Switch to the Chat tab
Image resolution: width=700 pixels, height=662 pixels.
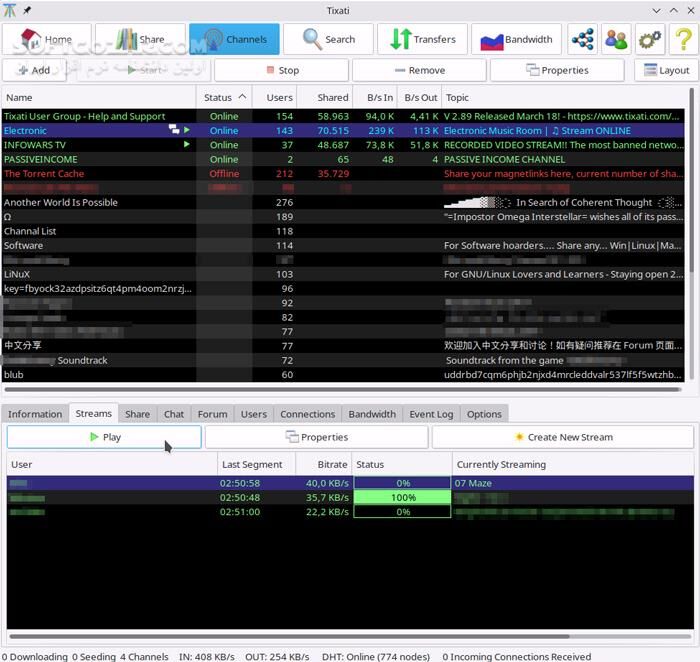click(x=174, y=414)
